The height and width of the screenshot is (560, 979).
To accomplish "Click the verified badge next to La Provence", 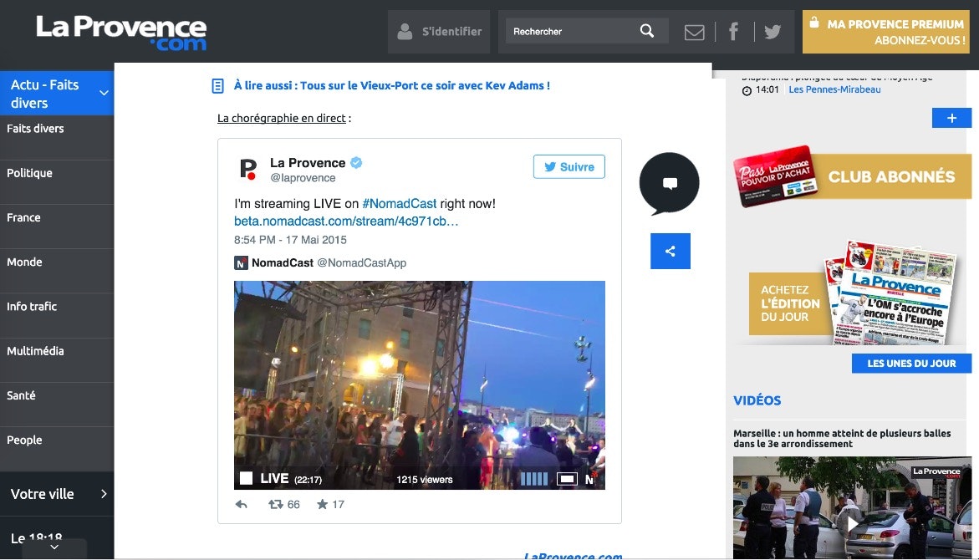I will click(x=356, y=162).
